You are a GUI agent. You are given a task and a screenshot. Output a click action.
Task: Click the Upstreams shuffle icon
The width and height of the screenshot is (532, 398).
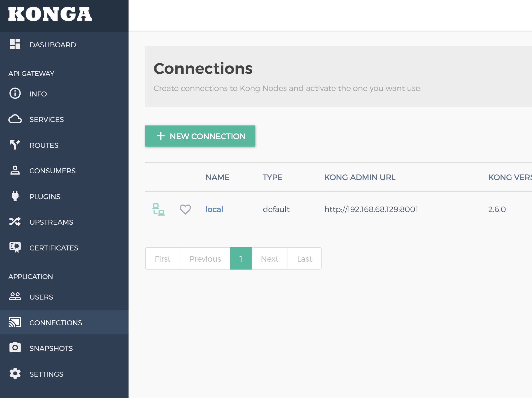coord(15,222)
